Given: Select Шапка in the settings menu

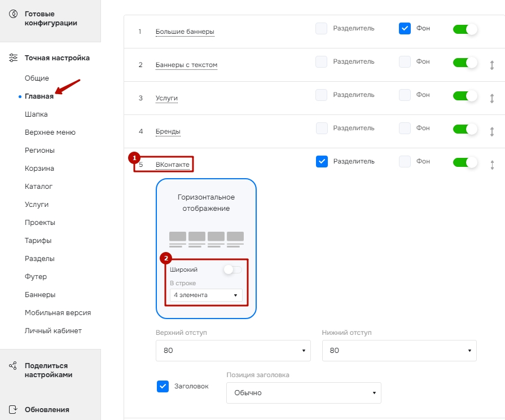Looking at the screenshot, I should 36,114.
